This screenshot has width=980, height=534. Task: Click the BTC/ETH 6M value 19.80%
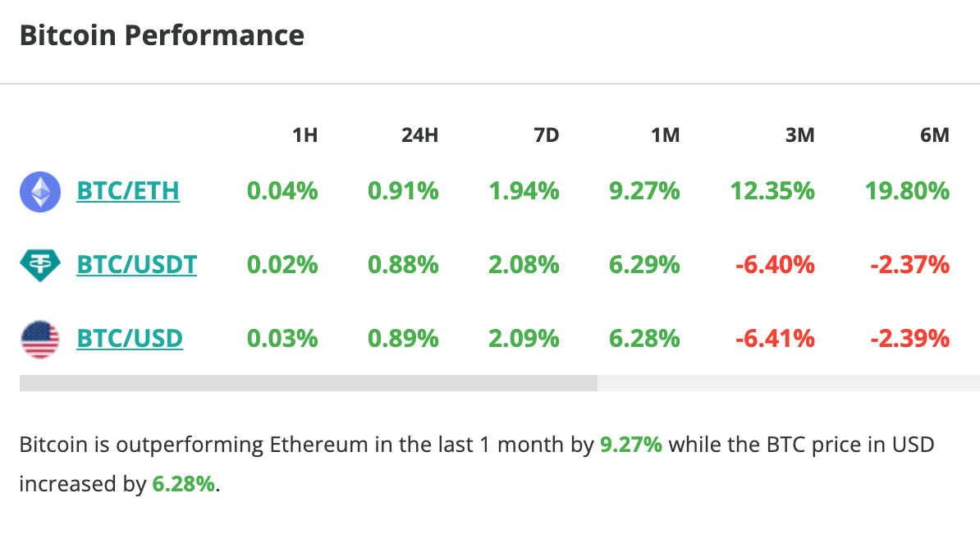coord(907,192)
